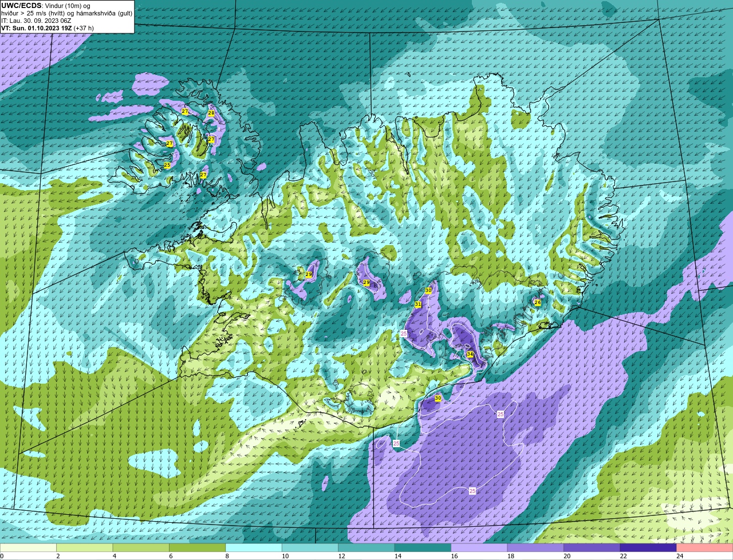Viewport: 733px width, 560px height.
Task: Click the legend scale value 24
Action: click(x=679, y=556)
